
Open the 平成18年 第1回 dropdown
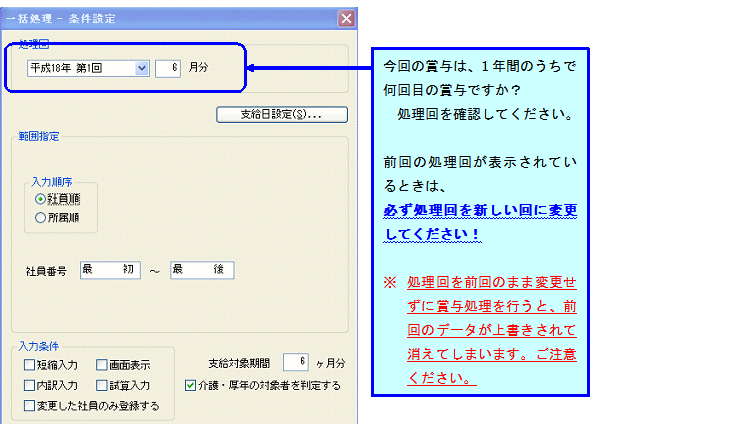click(142, 69)
